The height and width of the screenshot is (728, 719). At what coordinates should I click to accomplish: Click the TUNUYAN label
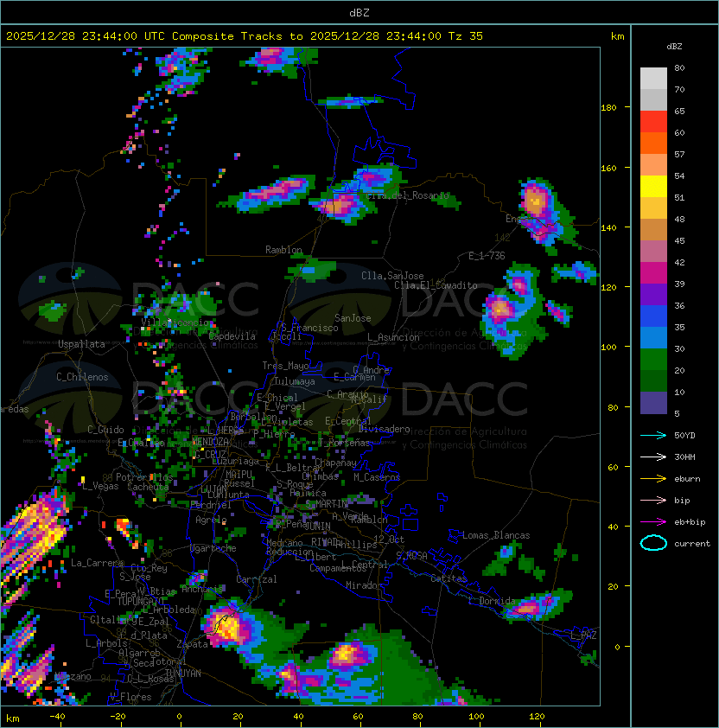tap(183, 674)
